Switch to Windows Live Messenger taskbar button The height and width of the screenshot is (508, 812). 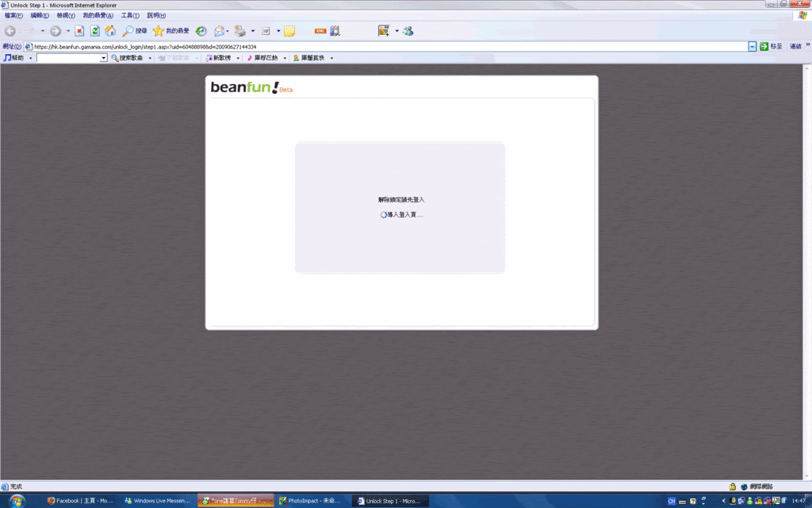coord(158,501)
